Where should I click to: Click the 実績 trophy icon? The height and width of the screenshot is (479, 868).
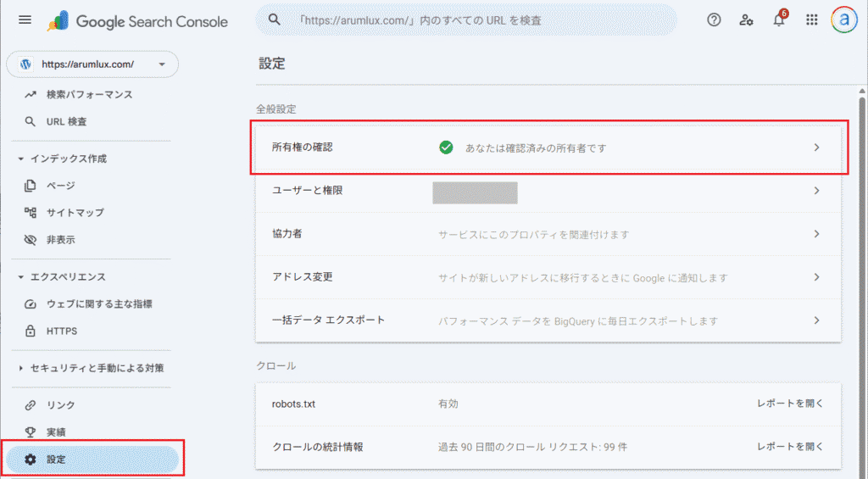click(x=31, y=432)
